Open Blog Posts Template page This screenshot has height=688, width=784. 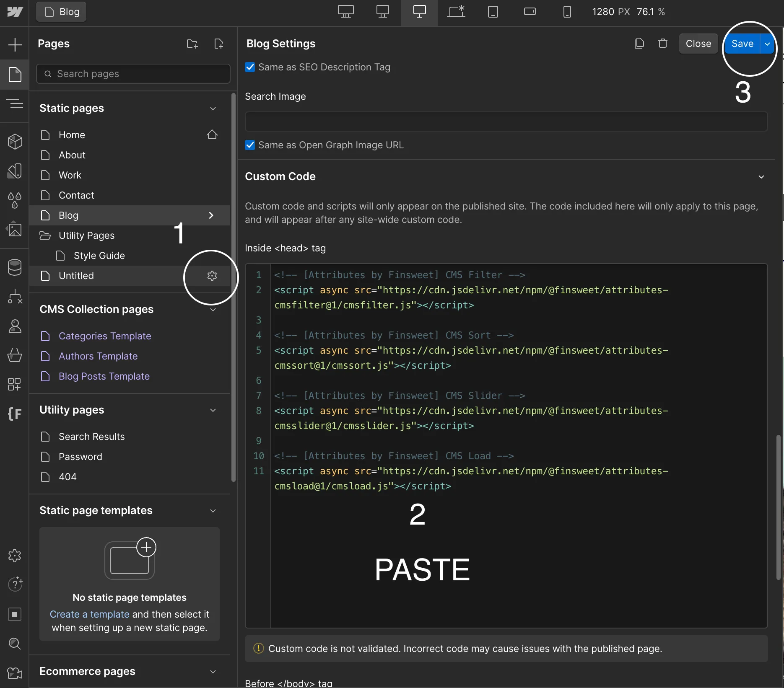click(130, 376)
